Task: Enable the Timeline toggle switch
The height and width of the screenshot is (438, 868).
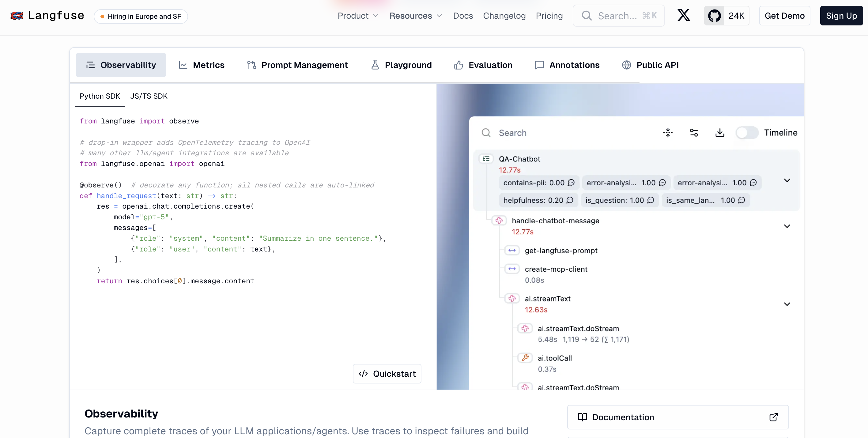Action: pos(746,133)
